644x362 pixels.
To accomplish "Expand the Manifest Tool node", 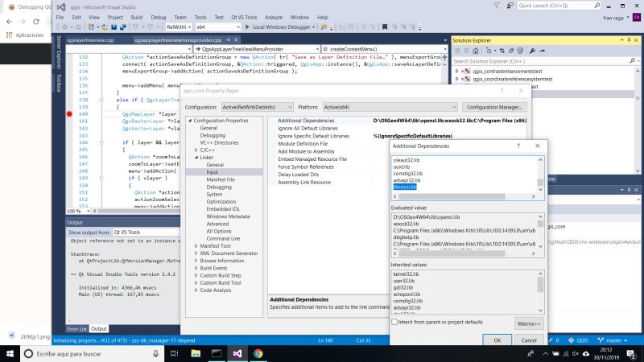I will 196,246.
